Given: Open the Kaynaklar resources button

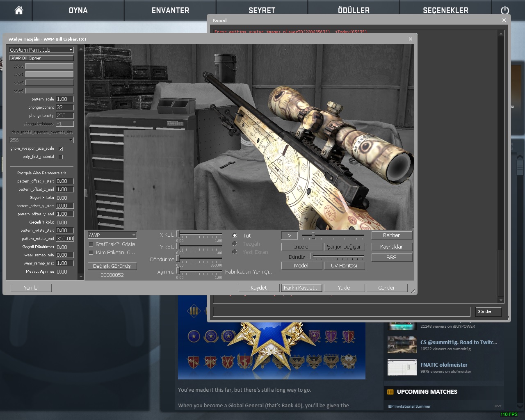Looking at the screenshot, I should (x=391, y=247).
